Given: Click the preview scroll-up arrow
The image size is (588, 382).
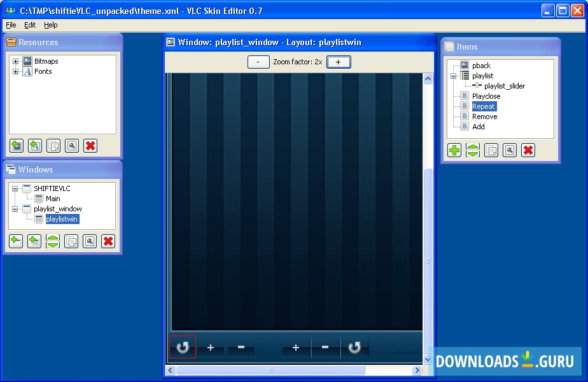Looking at the screenshot, I should click(428, 78).
